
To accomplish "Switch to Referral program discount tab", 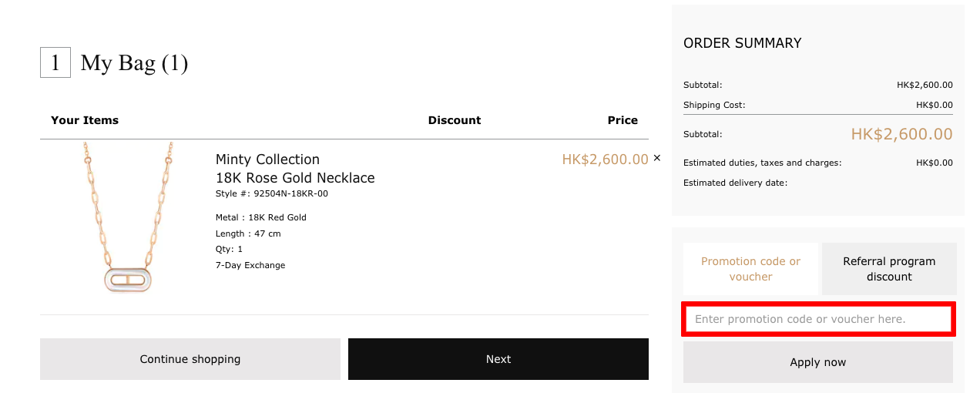I will (889, 269).
